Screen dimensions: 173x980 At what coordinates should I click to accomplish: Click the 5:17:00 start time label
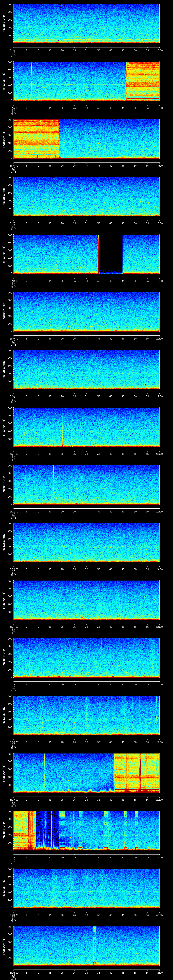pyautogui.click(x=14, y=223)
